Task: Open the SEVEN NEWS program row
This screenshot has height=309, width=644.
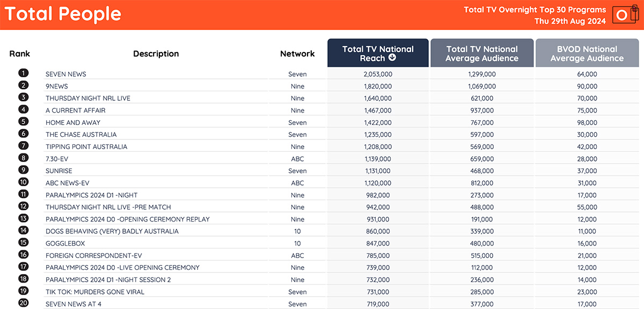Action: coord(329,74)
